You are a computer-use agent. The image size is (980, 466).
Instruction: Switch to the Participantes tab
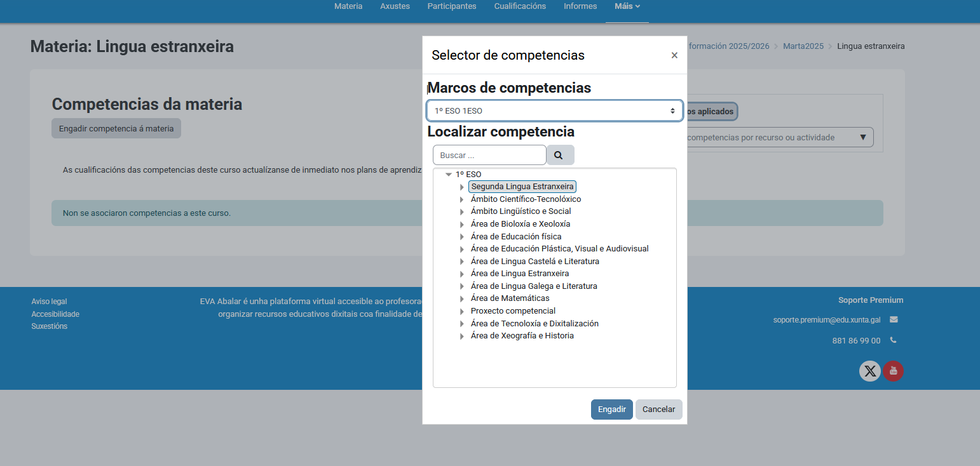click(x=451, y=6)
